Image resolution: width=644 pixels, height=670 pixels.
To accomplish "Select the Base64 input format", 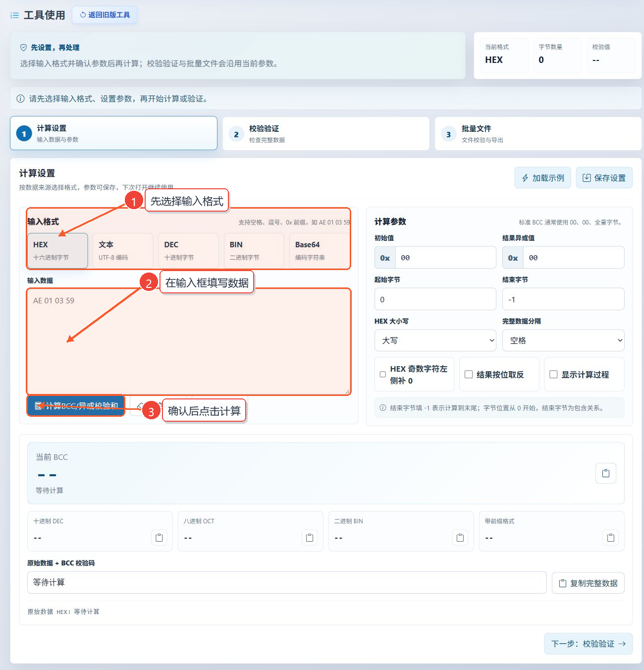I will click(x=320, y=251).
